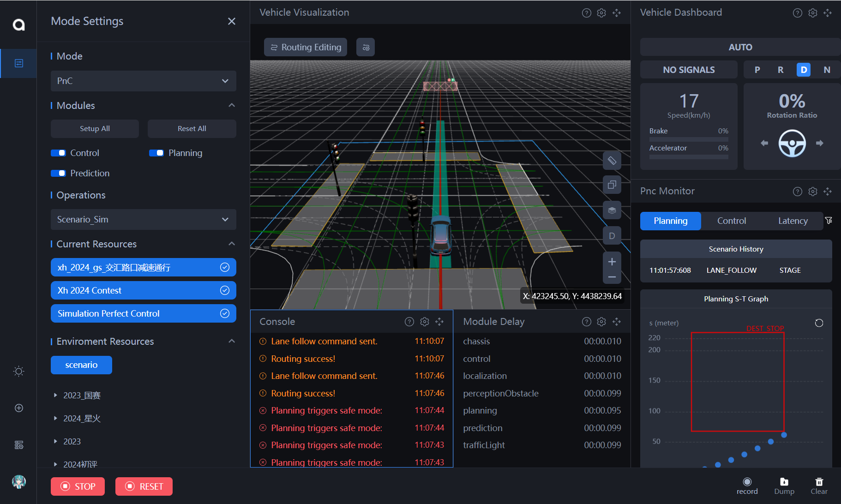Click the layers icon in the visualization toolbar
This screenshot has width=841, height=504.
[612, 210]
